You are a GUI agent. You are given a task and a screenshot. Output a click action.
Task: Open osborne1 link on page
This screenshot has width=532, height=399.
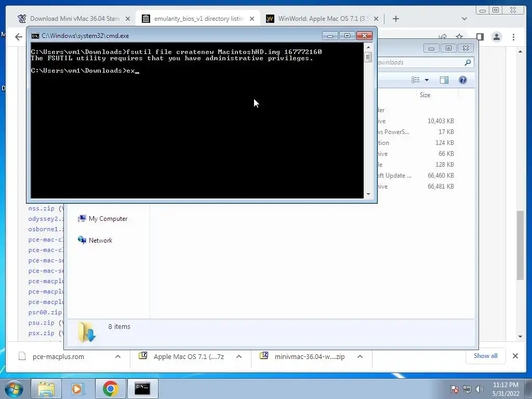point(46,229)
